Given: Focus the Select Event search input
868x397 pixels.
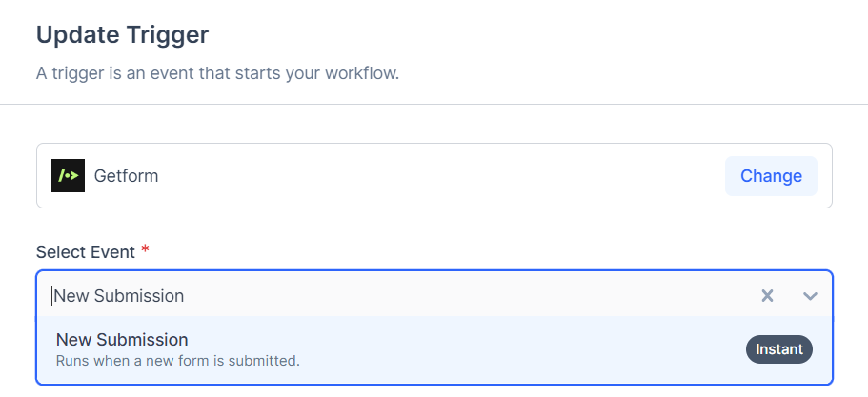Looking at the screenshot, I should tap(381, 295).
